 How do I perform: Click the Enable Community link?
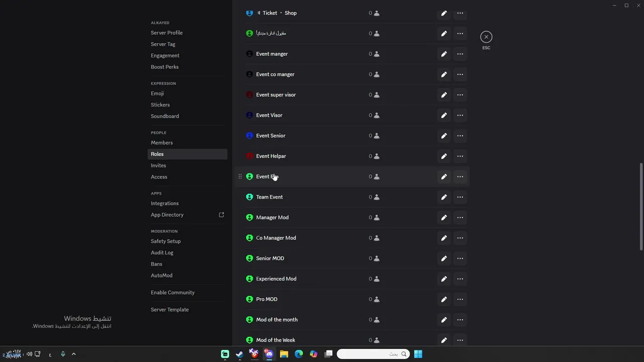click(x=173, y=293)
